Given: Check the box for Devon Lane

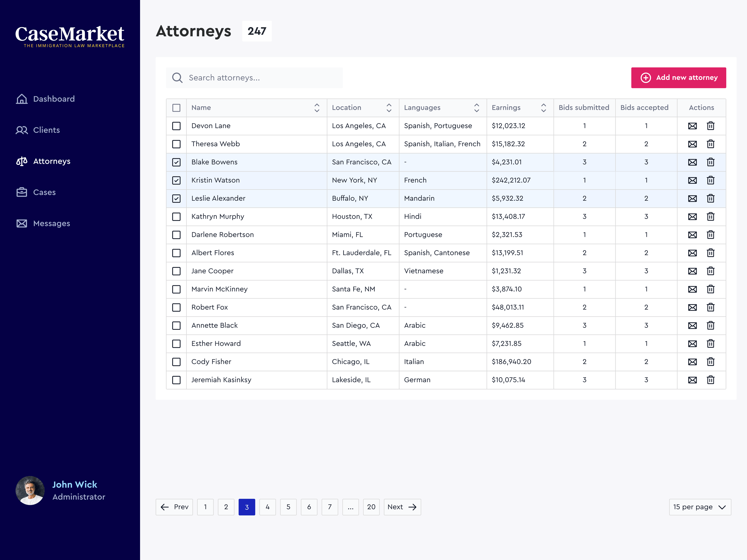Looking at the screenshot, I should (x=176, y=126).
